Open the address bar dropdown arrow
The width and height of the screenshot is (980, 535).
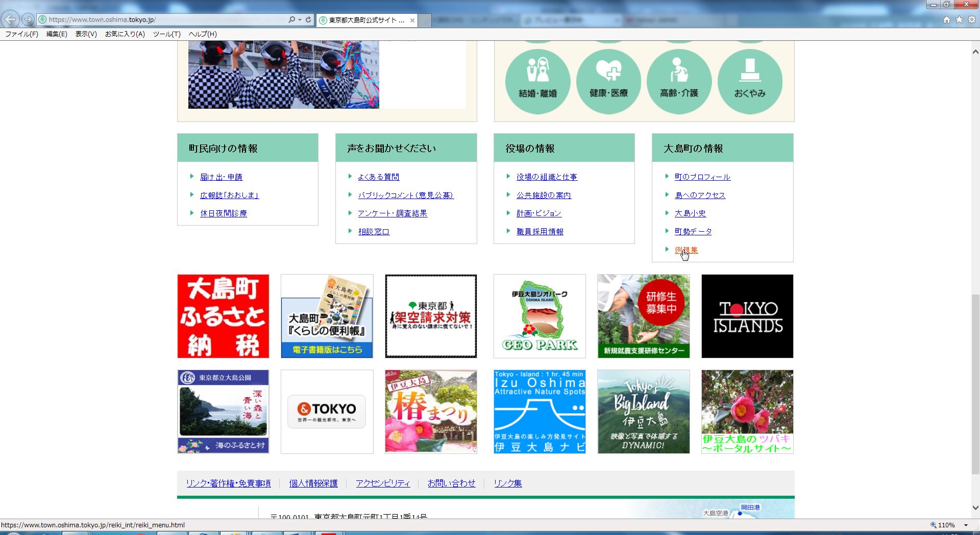point(300,19)
